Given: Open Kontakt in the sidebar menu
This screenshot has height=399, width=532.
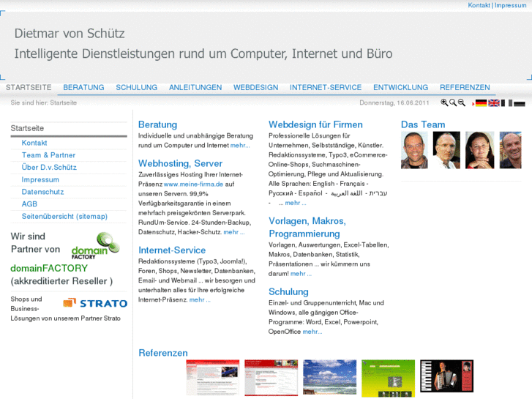Looking at the screenshot, I should pyautogui.click(x=34, y=143).
